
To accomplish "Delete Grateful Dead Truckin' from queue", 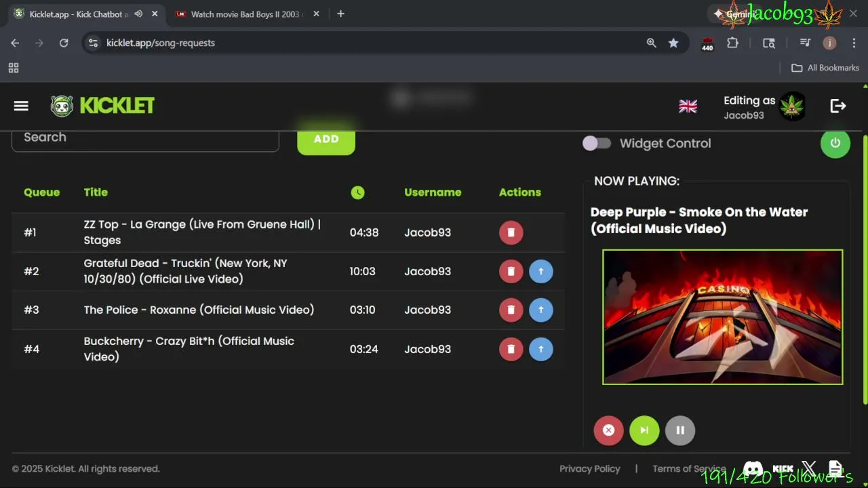I will coord(511,271).
